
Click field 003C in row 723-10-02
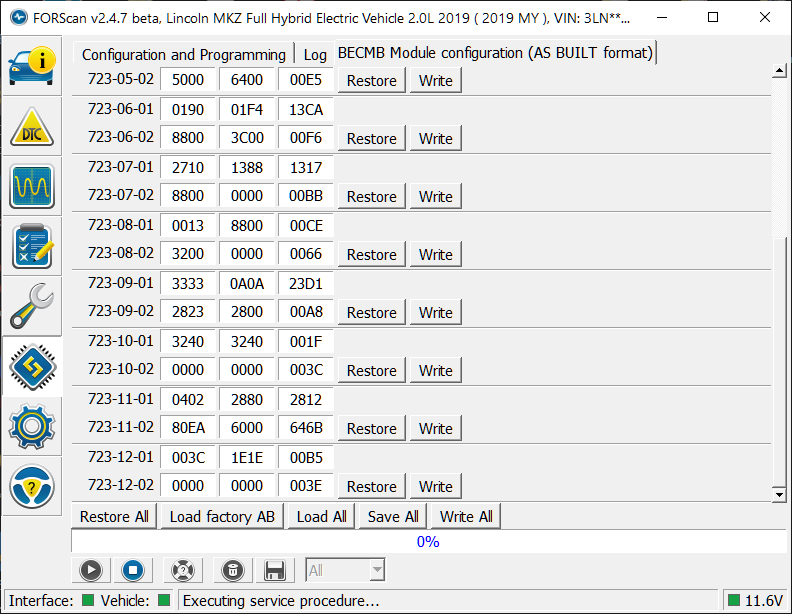coord(306,370)
